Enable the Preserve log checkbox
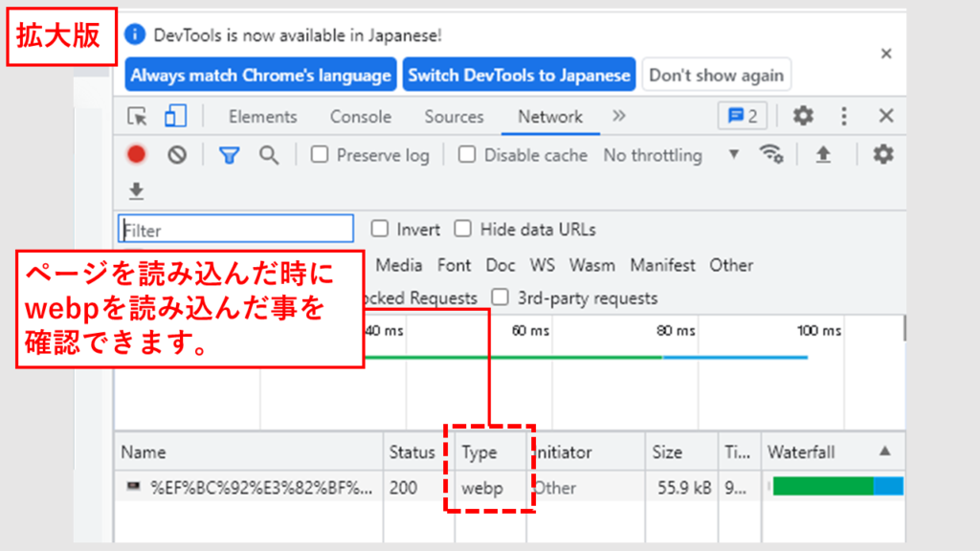 (321, 155)
